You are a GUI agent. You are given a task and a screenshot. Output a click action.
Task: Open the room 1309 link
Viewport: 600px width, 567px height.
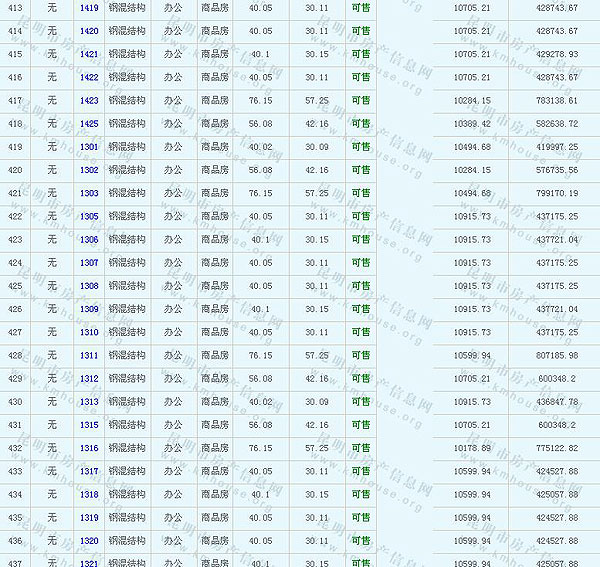[x=89, y=309]
